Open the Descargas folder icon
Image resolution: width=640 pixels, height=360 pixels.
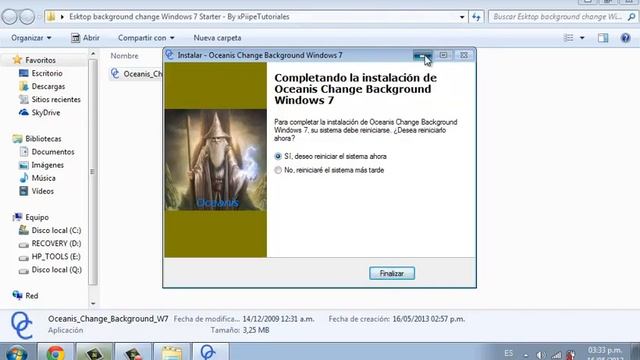click(x=24, y=87)
